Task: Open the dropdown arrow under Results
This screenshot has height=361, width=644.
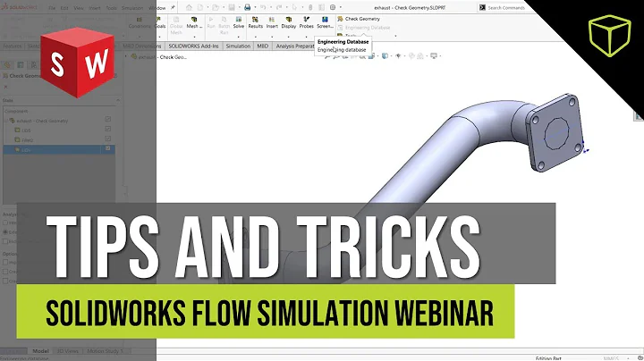Action: pos(255,36)
